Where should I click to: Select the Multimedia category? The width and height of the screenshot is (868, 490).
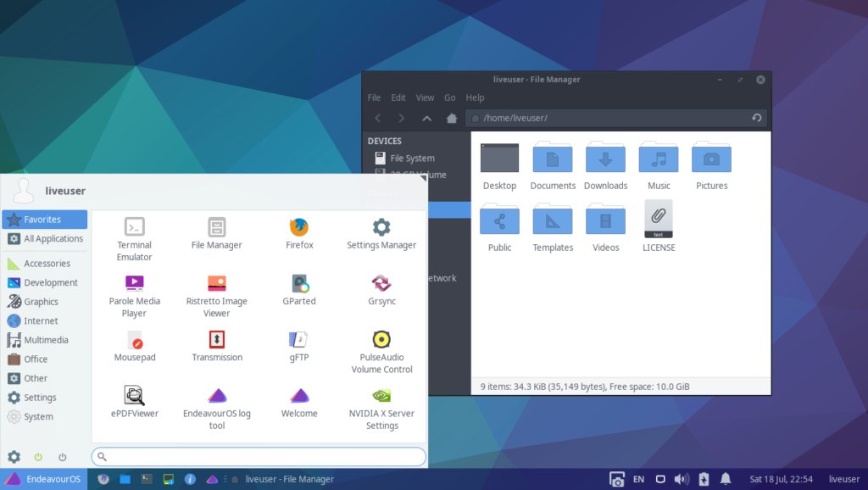[45, 340]
